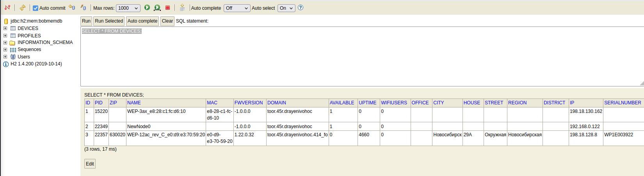Image resolution: width=644 pixels, height=176 pixels.
Task: Expand the Users node
Action: (x=5, y=56)
